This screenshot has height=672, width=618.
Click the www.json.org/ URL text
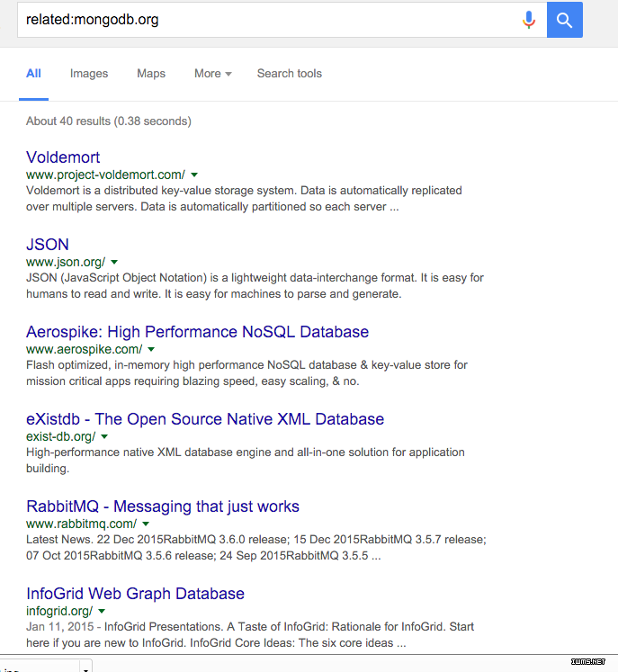click(66, 262)
